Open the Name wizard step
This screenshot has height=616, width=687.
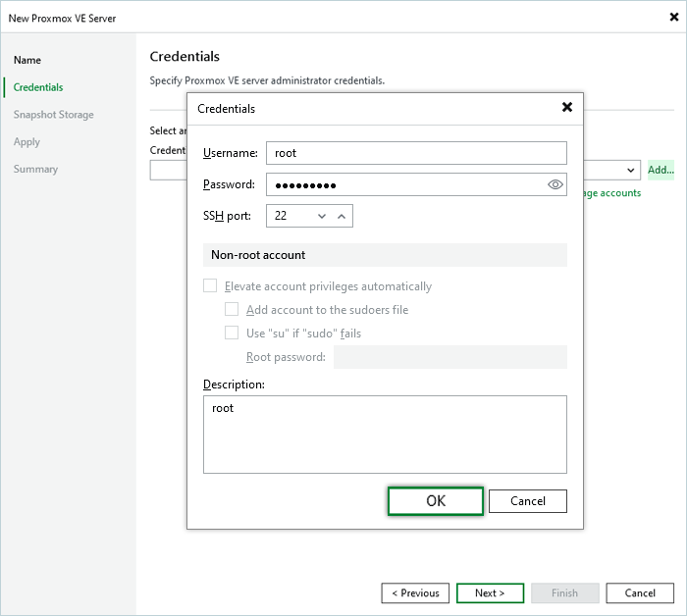click(27, 60)
